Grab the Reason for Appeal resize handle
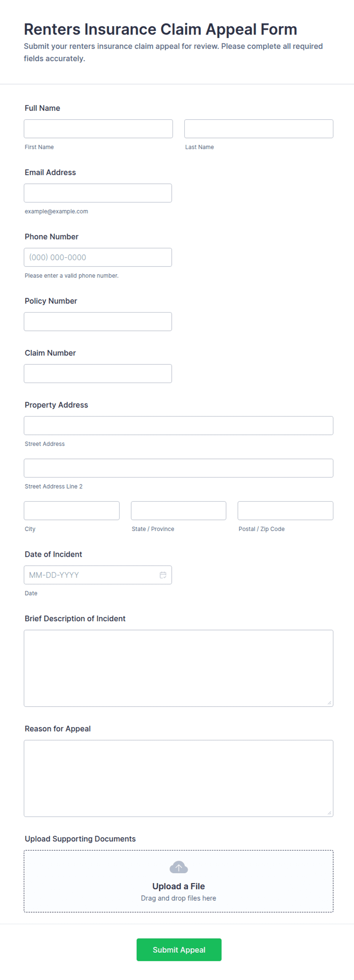The width and height of the screenshot is (354, 980). tap(329, 813)
